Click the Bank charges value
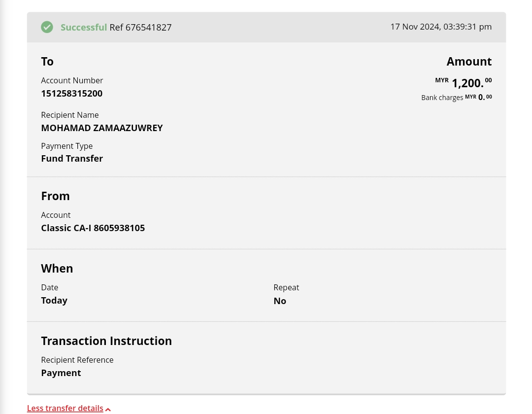The image size is (532, 414). 484,98
